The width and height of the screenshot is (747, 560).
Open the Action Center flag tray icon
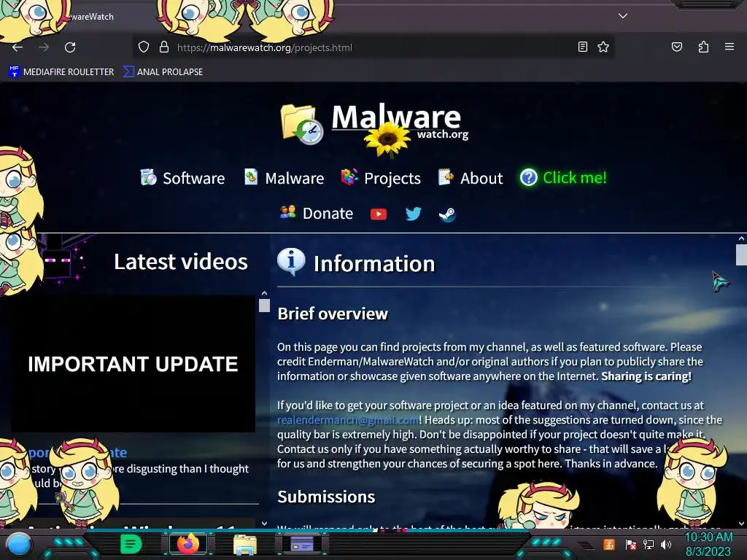pyautogui.click(x=631, y=544)
